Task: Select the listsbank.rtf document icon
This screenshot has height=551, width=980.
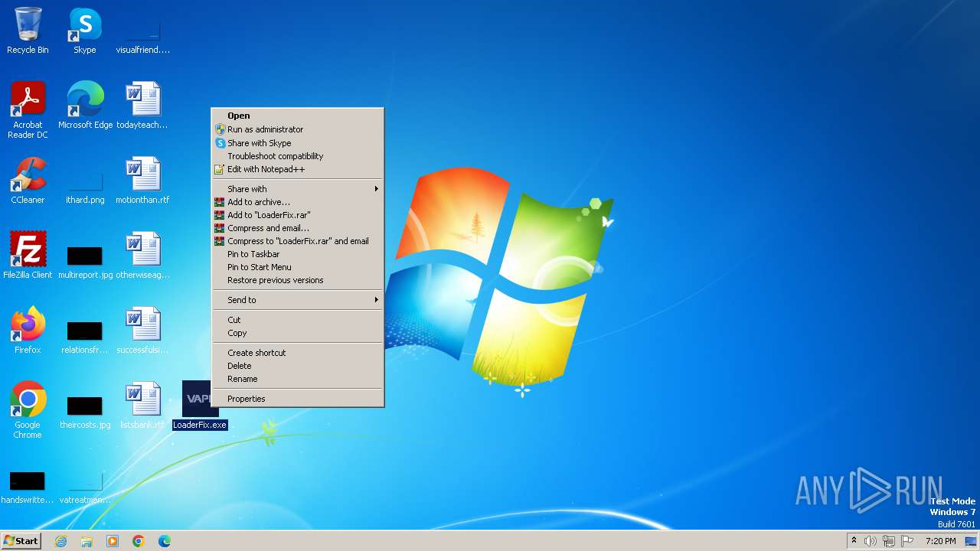Action: [x=142, y=406]
